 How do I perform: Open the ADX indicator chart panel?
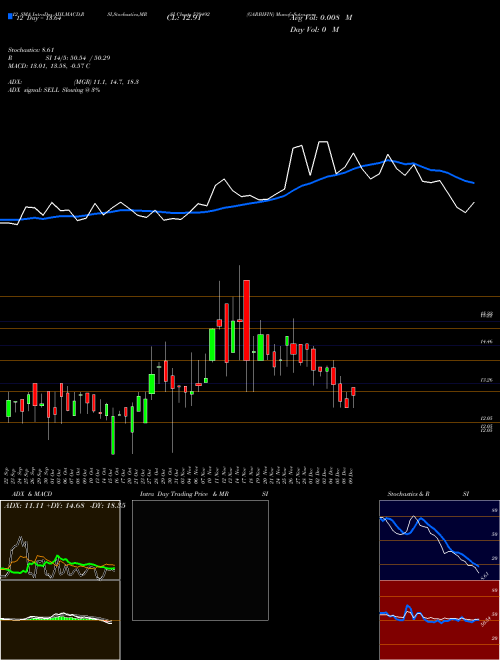tap(60, 540)
